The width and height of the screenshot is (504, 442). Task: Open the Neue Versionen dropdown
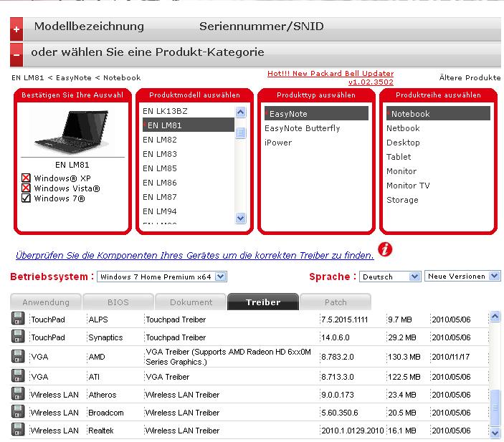[462, 276]
